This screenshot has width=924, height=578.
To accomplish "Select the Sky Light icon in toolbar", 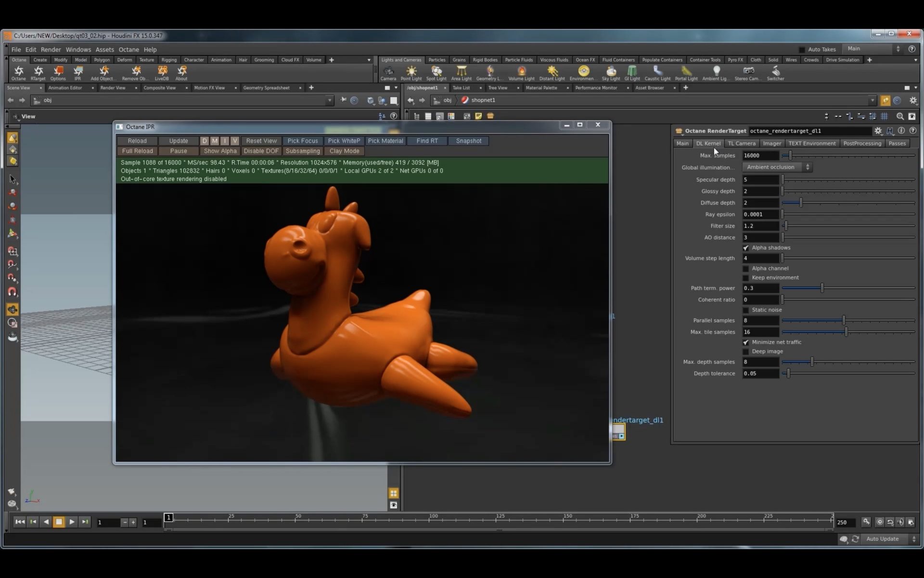I will [609, 71].
